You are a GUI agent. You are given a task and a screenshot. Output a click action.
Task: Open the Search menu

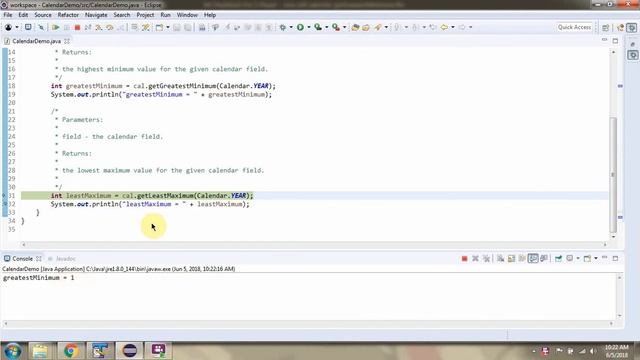click(x=122, y=15)
